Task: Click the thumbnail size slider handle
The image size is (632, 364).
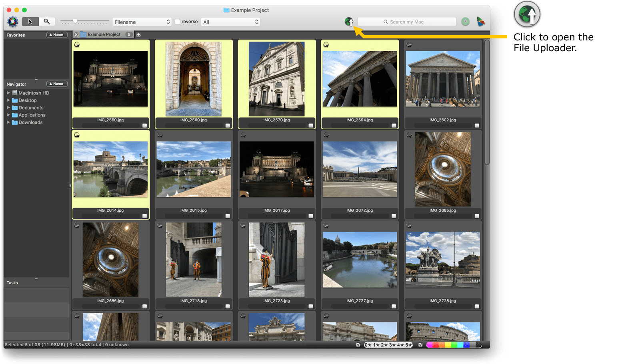Action: 75,21
